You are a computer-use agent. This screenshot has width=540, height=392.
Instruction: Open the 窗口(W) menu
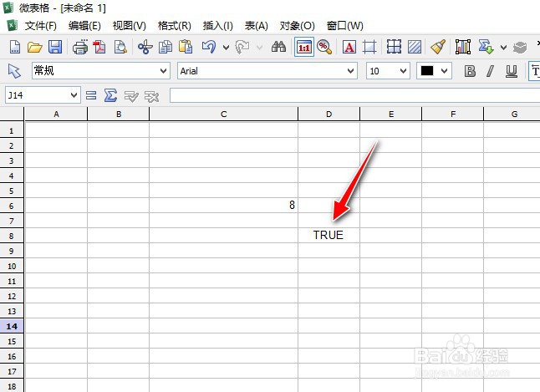click(344, 25)
